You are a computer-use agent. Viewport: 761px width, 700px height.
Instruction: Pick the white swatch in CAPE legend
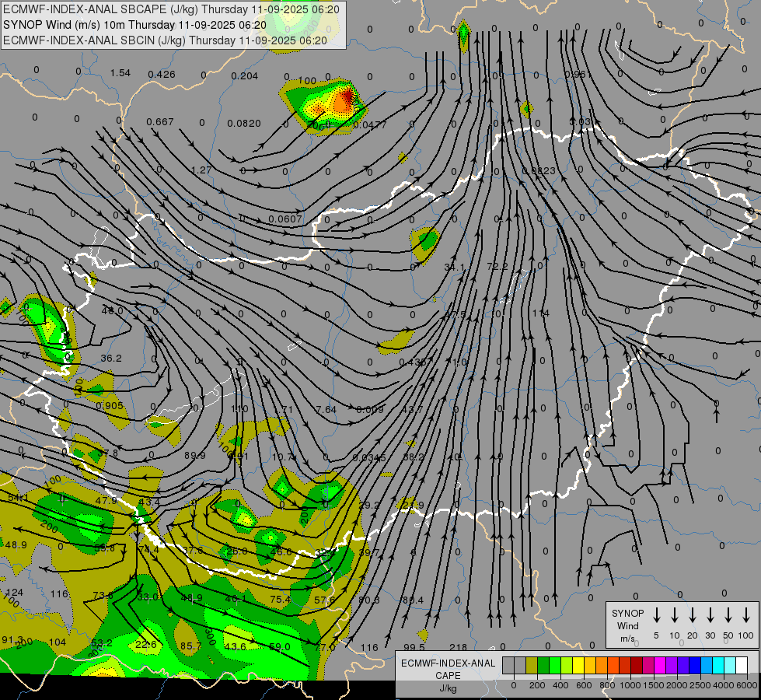tap(741, 665)
